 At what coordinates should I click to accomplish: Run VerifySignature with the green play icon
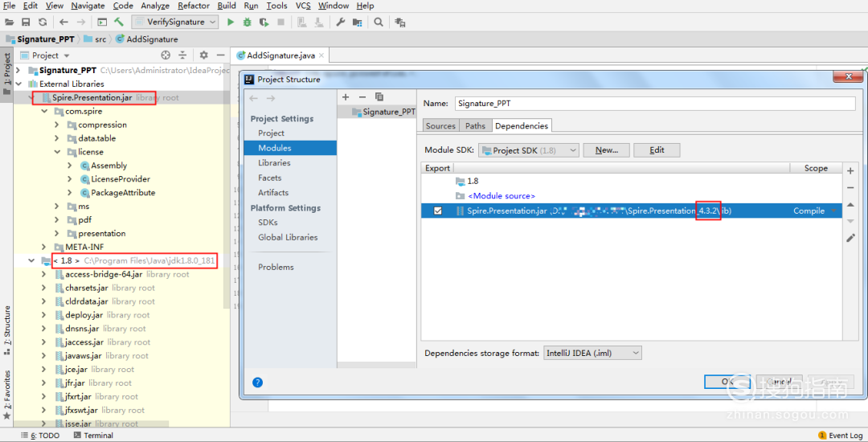231,23
